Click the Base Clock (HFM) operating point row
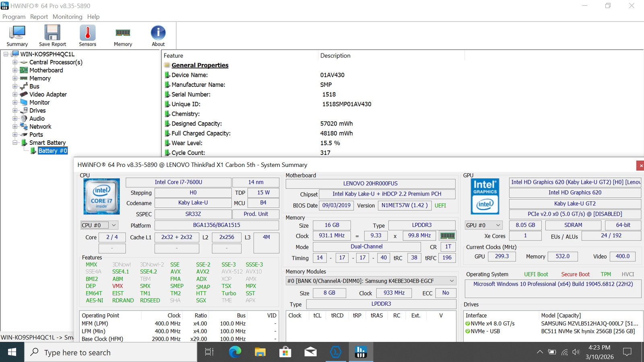644x362 pixels. pos(179,339)
